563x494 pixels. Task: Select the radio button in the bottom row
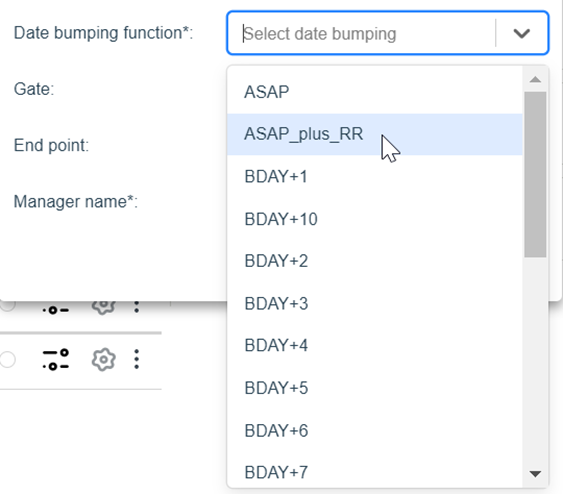coord(7,359)
